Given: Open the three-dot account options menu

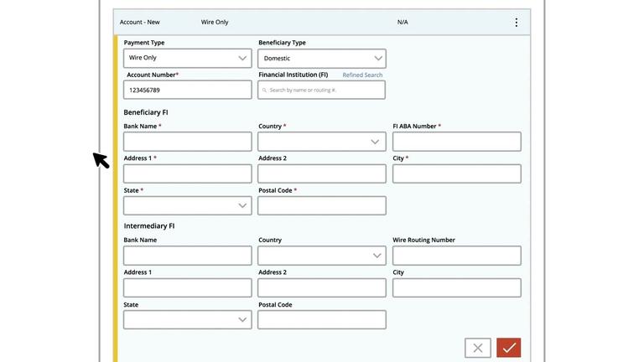Looking at the screenshot, I should tap(516, 23).
